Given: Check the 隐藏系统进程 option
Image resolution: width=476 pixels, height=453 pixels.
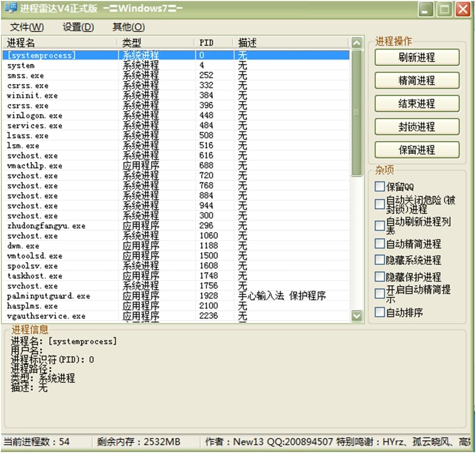Looking at the screenshot, I should [379, 260].
